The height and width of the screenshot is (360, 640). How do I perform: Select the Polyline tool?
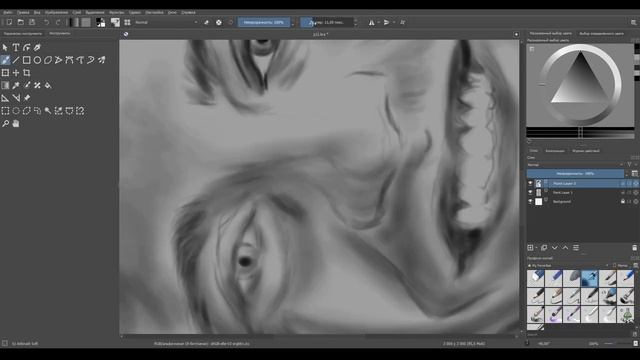pos(58,60)
